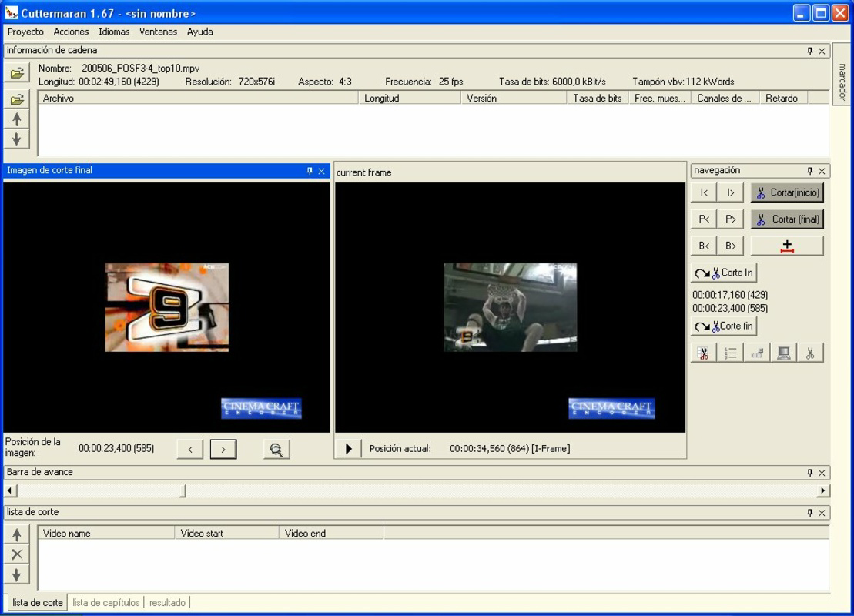
Task: Move audio file up in Archivo list
Action: (17, 119)
